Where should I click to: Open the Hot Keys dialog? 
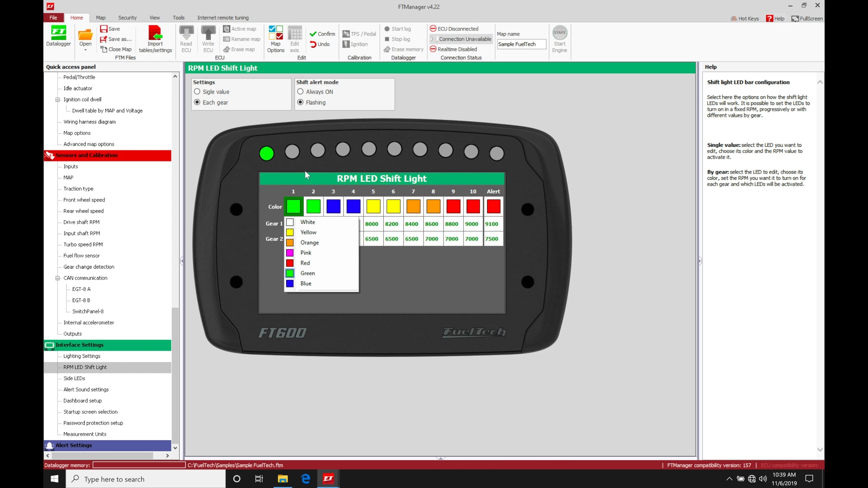(745, 19)
